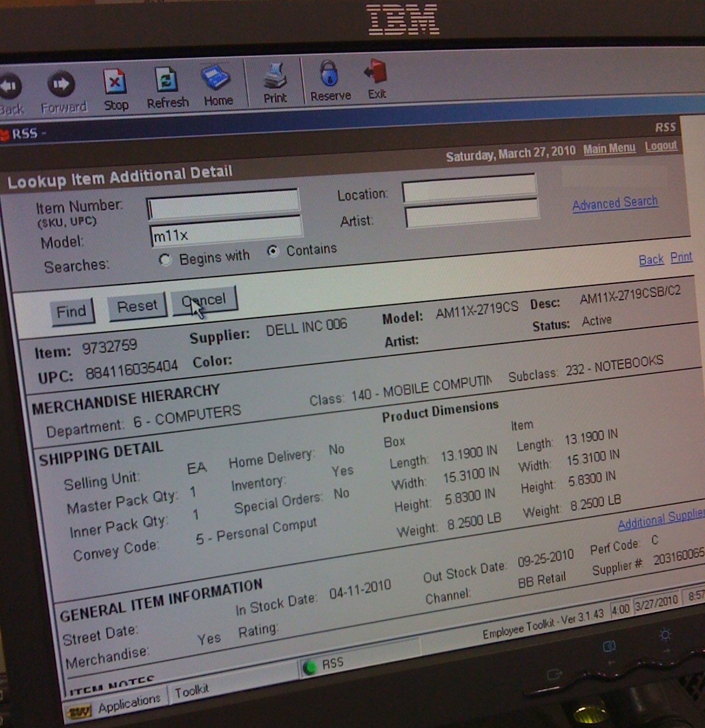Viewport: 705px width, 728px height.
Task: Open the Advanced Search link
Action: pos(615,203)
